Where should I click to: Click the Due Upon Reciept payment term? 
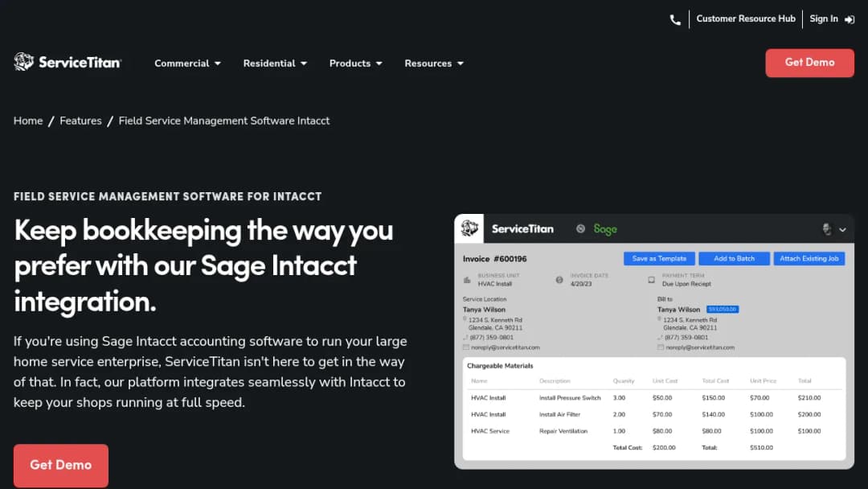(686, 284)
